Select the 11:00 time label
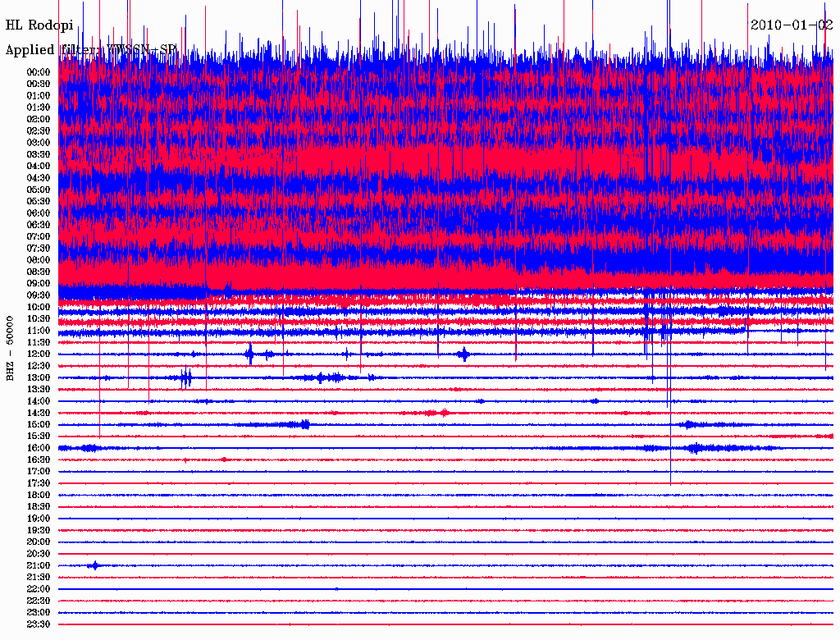The height and width of the screenshot is (640, 840). click(39, 331)
